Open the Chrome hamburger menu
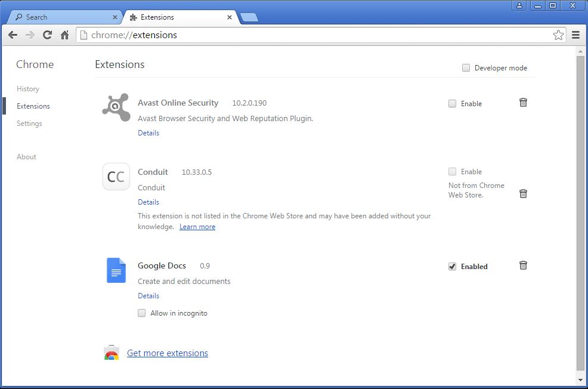This screenshot has height=389, width=588. point(576,35)
